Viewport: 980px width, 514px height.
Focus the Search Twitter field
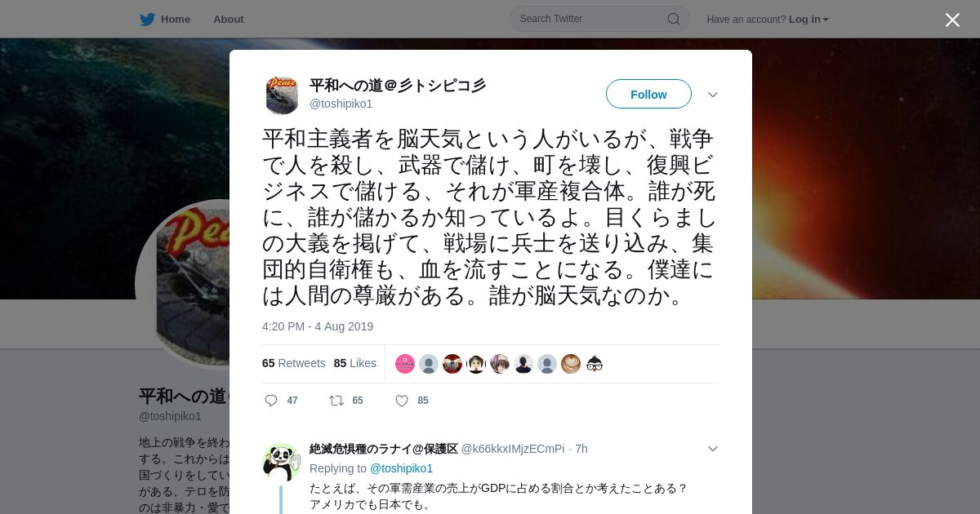(591, 19)
